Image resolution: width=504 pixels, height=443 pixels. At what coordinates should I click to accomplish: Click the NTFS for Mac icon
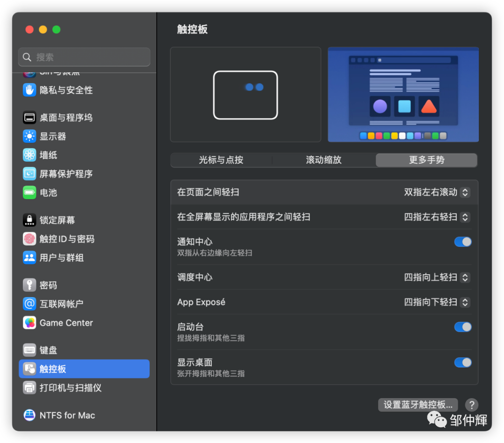(x=29, y=415)
